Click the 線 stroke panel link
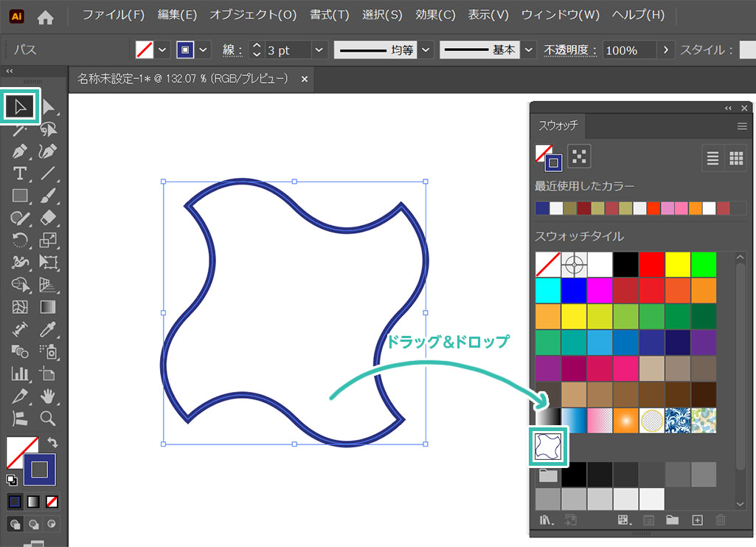The image size is (756, 547). point(232,50)
